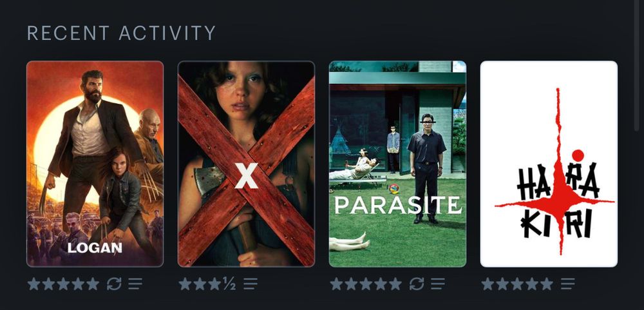
Task: Click the Recent Activity heading
Action: click(x=121, y=33)
